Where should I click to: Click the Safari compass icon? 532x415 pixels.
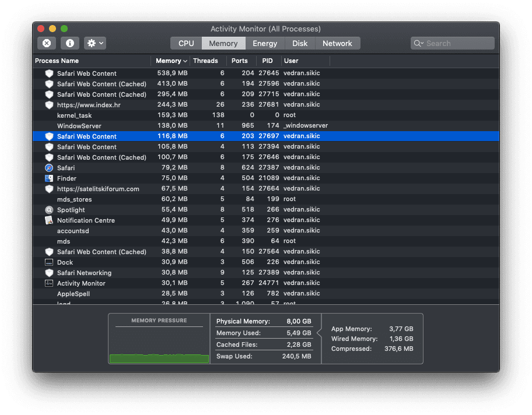click(x=49, y=168)
